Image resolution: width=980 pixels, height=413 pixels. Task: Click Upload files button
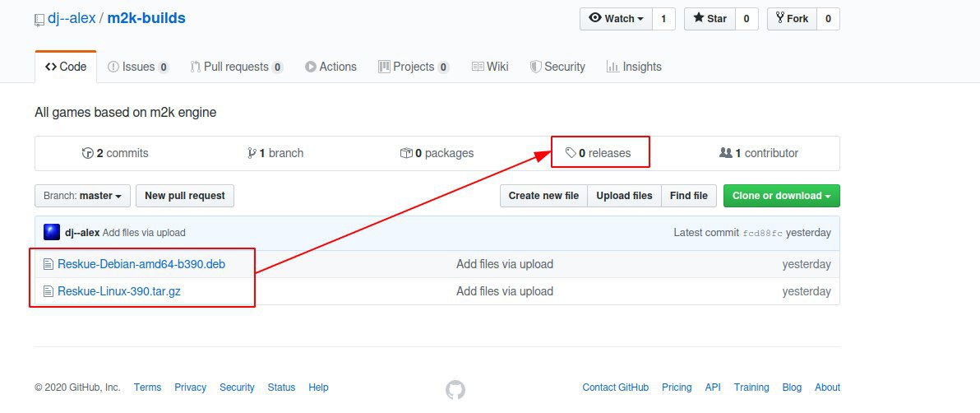click(624, 196)
